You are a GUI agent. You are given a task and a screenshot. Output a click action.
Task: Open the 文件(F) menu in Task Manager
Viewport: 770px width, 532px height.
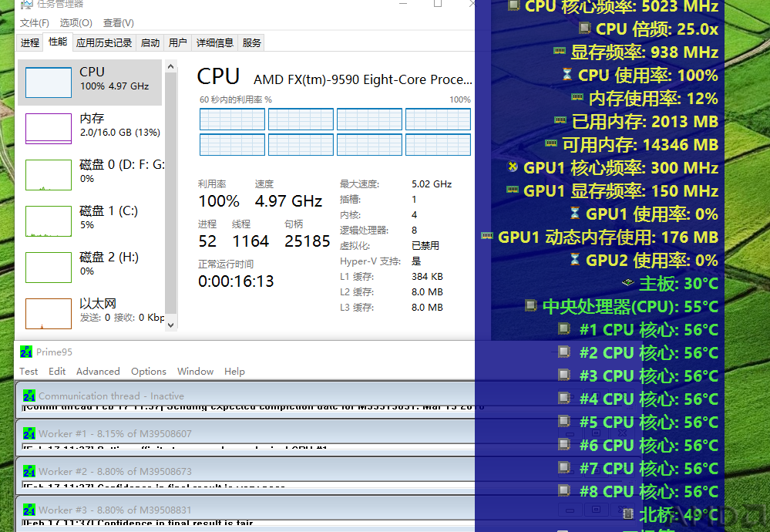click(35, 23)
